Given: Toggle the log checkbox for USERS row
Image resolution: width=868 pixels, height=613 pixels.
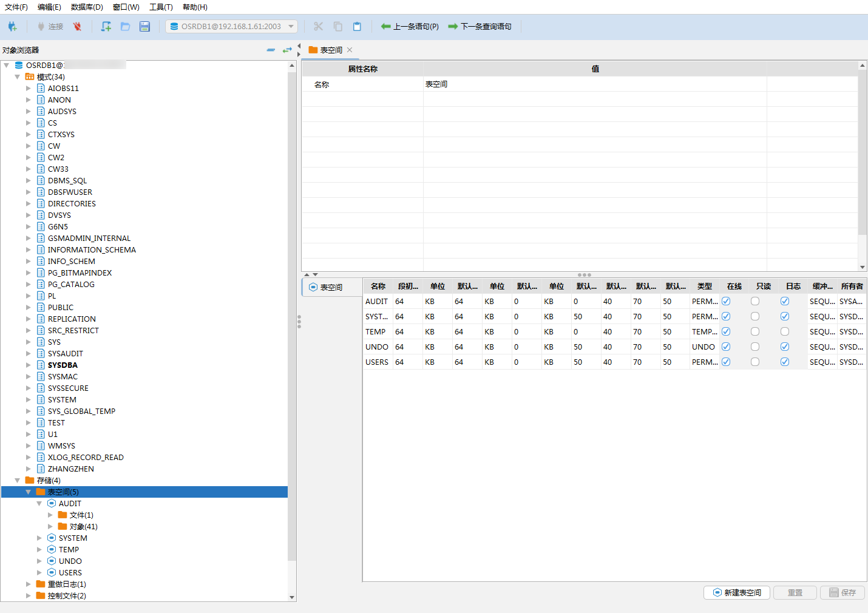Looking at the screenshot, I should [785, 362].
